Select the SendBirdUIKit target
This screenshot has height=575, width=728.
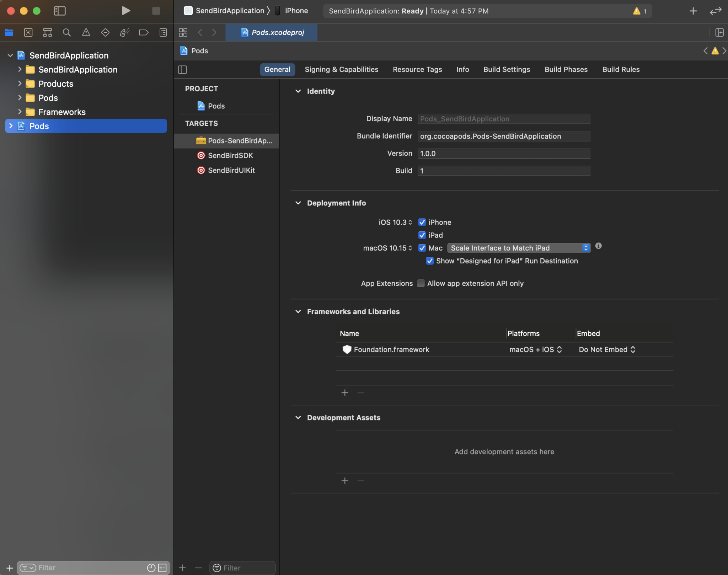[226, 170]
